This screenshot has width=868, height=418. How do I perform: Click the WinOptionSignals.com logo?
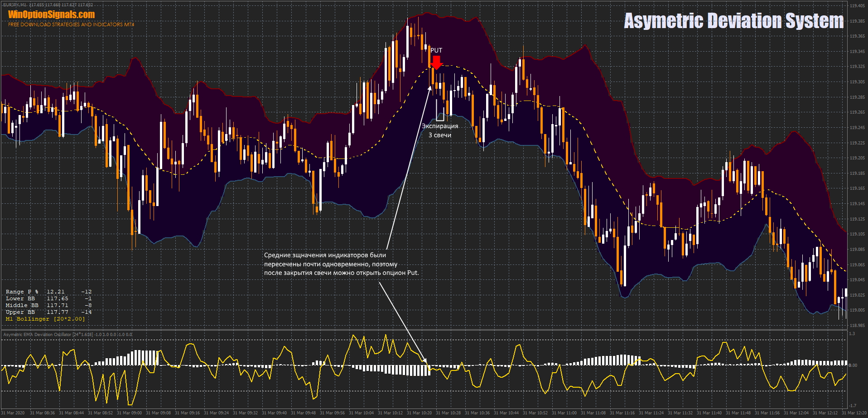(51, 14)
